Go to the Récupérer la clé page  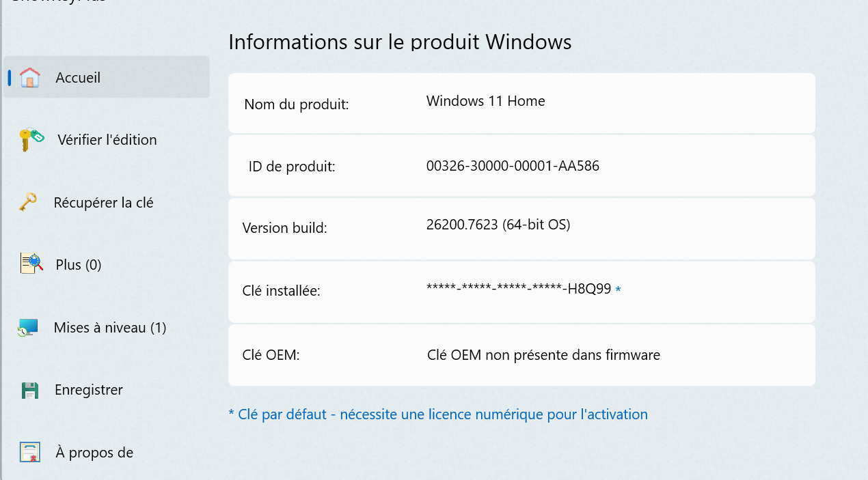pos(104,202)
